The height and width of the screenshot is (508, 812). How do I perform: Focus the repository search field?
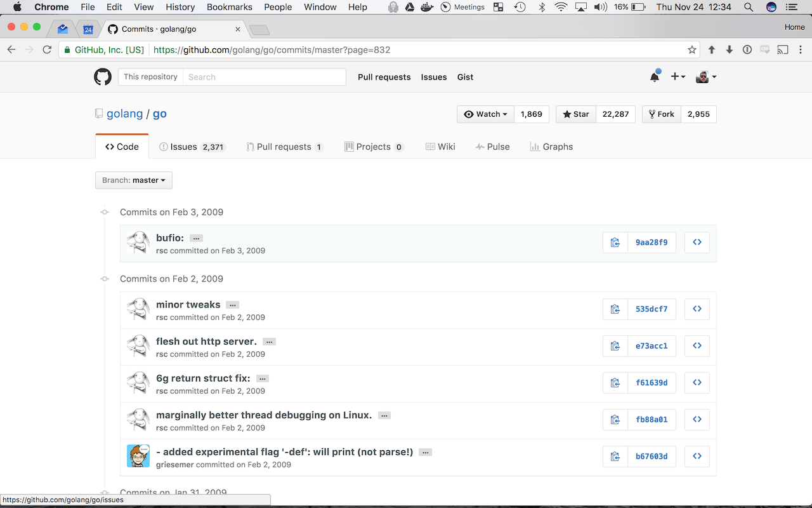264,77
